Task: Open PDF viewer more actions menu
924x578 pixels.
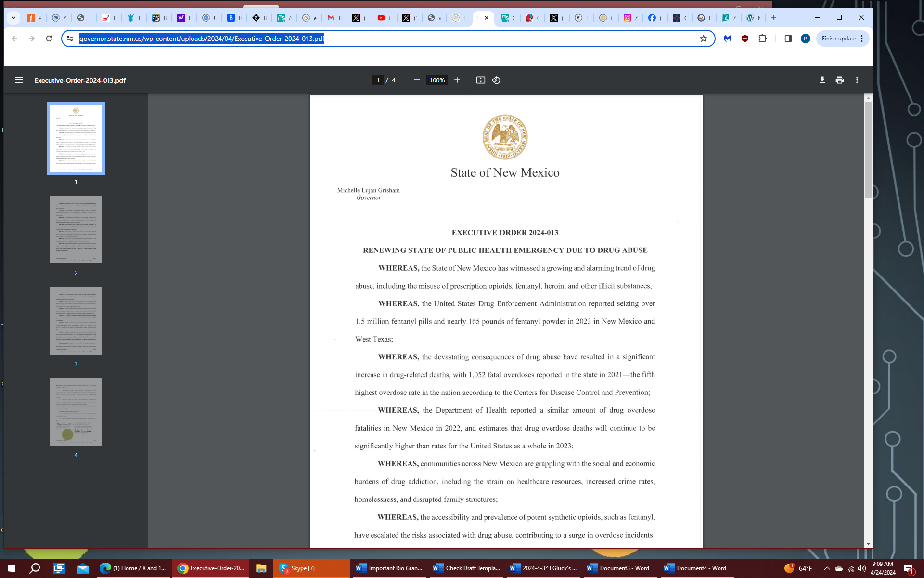Action: (857, 80)
